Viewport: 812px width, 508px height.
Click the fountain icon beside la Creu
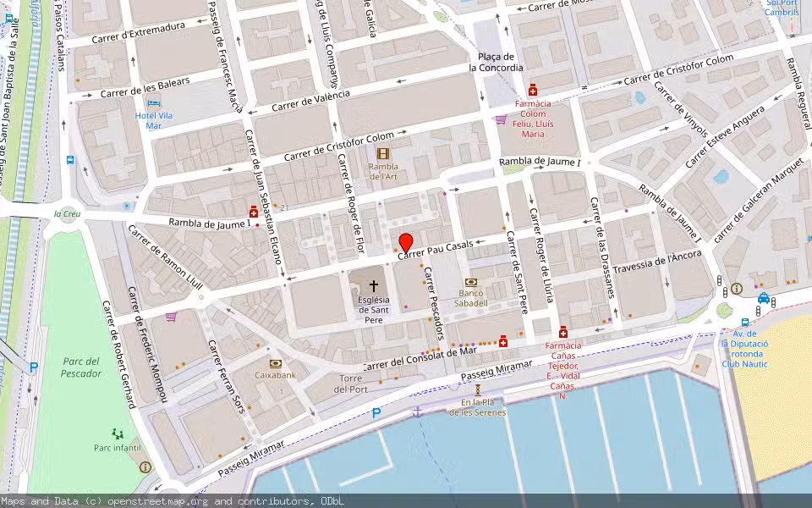click(126, 207)
